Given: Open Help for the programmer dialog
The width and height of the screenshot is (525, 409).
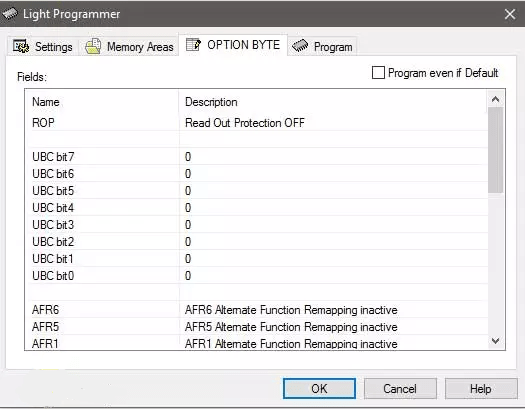Looking at the screenshot, I should pyautogui.click(x=481, y=389).
